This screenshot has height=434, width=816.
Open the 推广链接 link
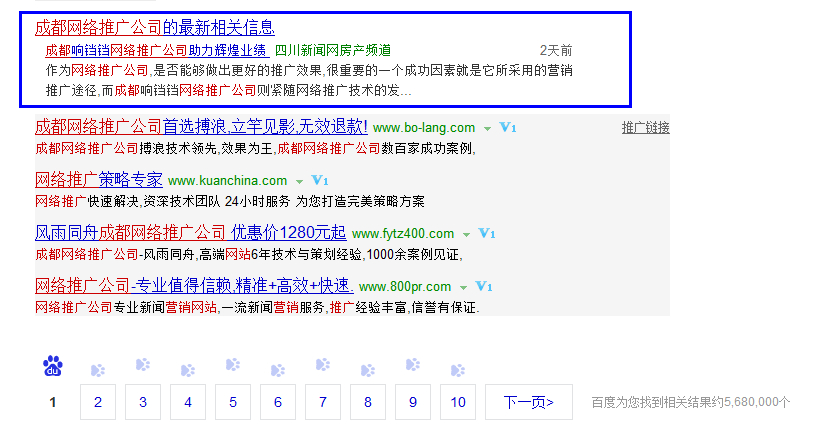(645, 127)
